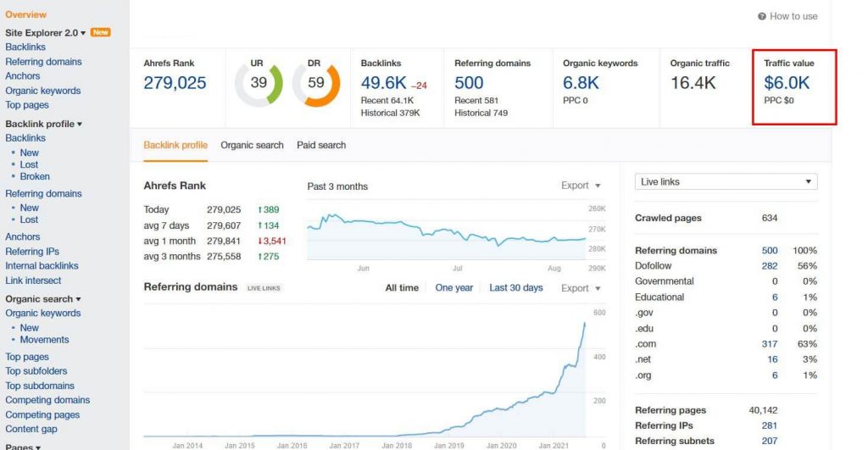Viewport: 868px width, 450px height.
Task: Open Anchors under Site Explorer 2.0
Action: 23,75
